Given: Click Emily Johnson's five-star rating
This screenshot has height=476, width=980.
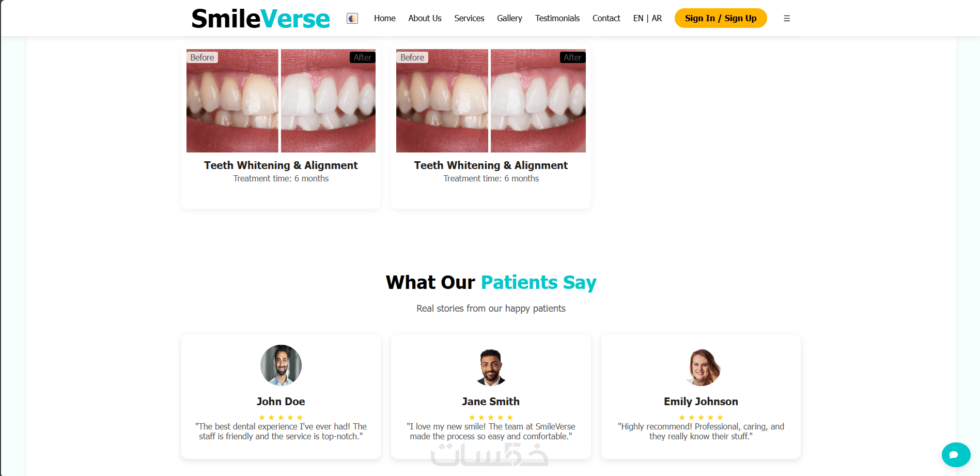Looking at the screenshot, I should point(701,418).
